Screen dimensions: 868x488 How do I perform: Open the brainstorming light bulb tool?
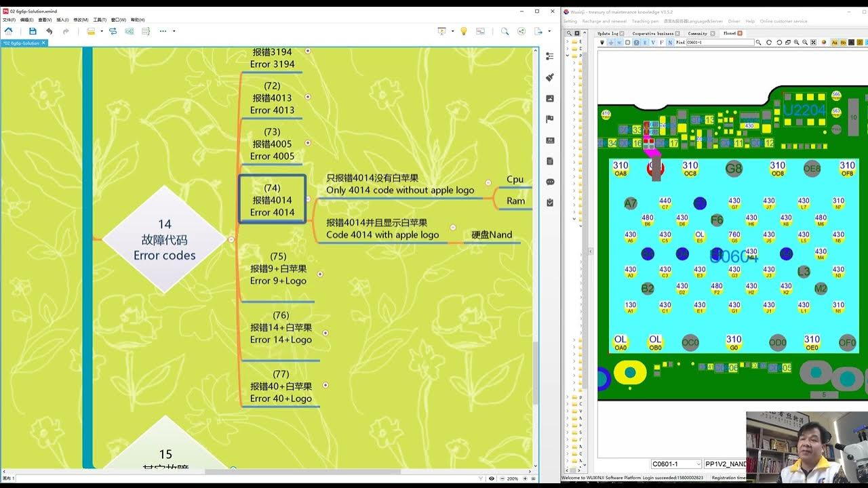tap(464, 31)
